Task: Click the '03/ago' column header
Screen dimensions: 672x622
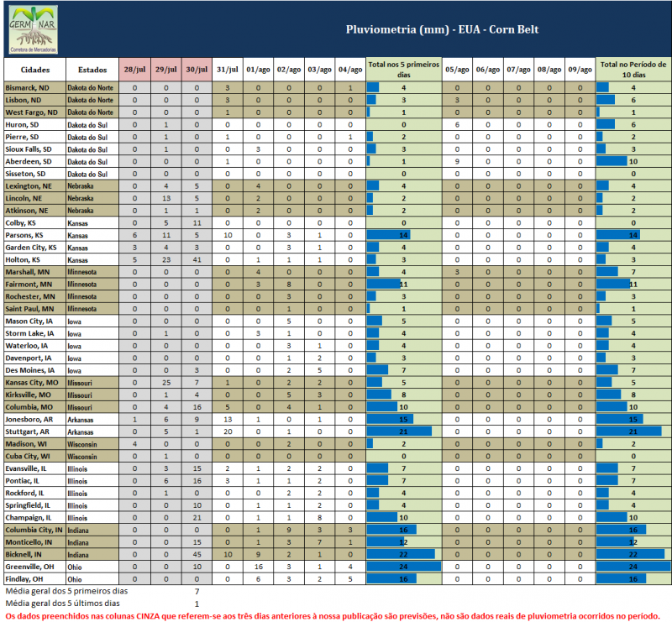Action: pos(320,70)
